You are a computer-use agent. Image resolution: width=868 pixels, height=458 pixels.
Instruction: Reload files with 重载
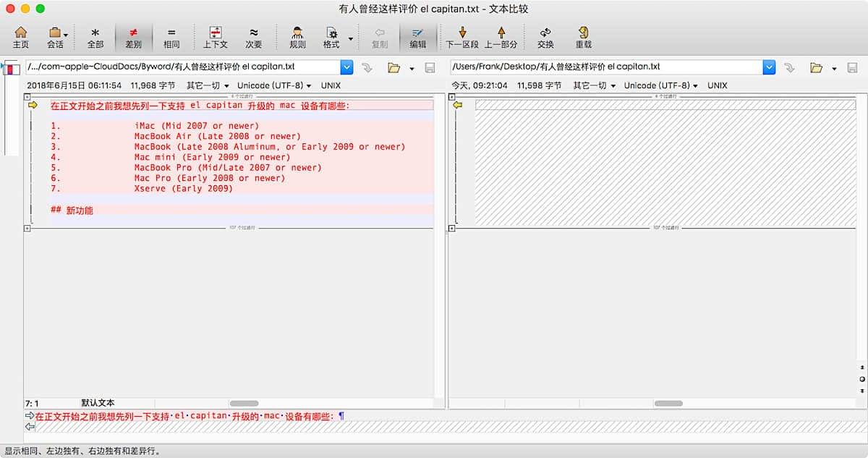click(x=583, y=38)
